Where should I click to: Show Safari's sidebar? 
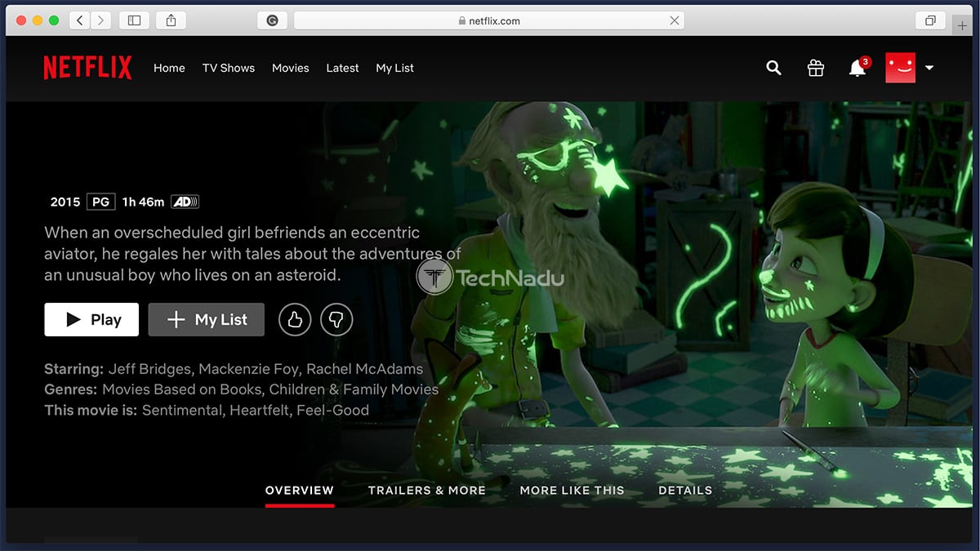pos(135,20)
